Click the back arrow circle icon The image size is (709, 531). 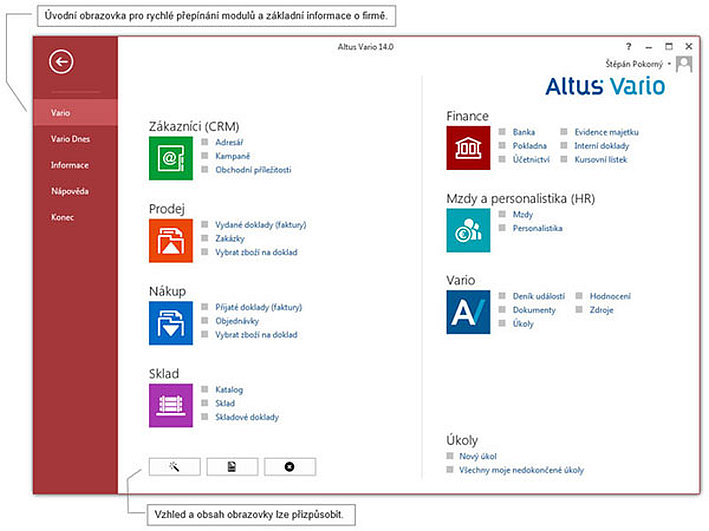click(x=61, y=62)
